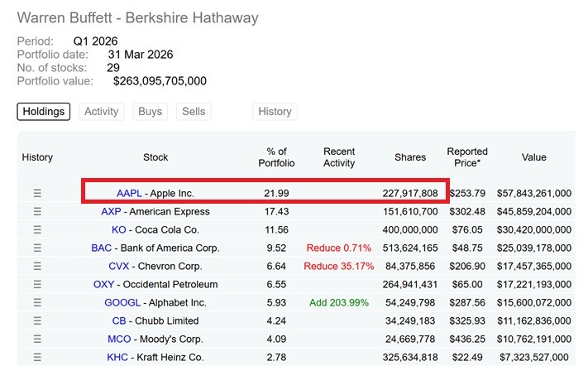Sort by Reported Price header
The image size is (588, 366).
467,157
